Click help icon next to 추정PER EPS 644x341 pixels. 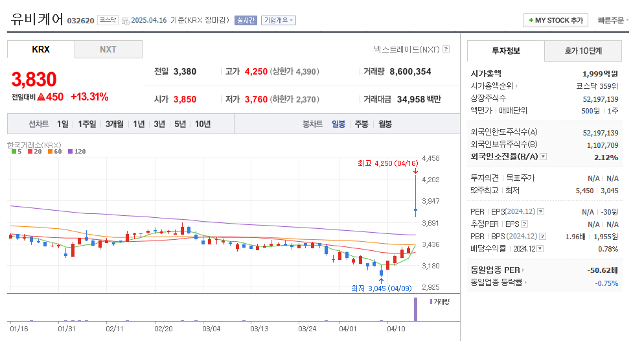(x=525, y=224)
